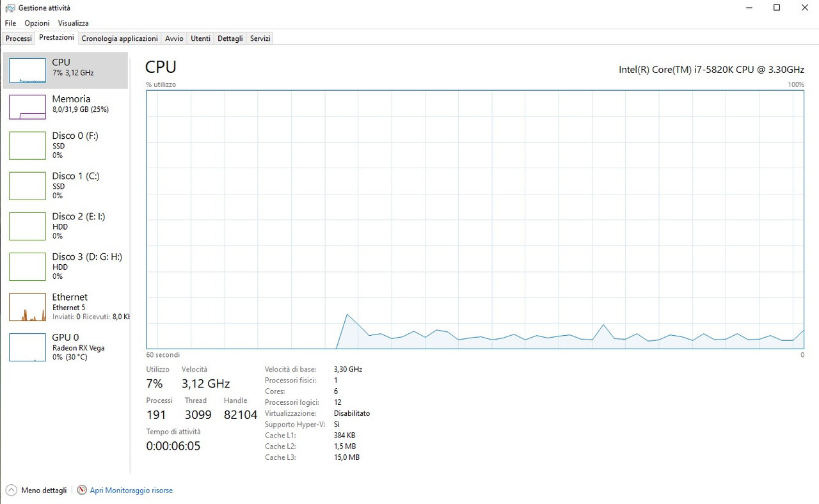Image resolution: width=819 pixels, height=504 pixels.
Task: Close the Gestione attività window
Action: 805,8
